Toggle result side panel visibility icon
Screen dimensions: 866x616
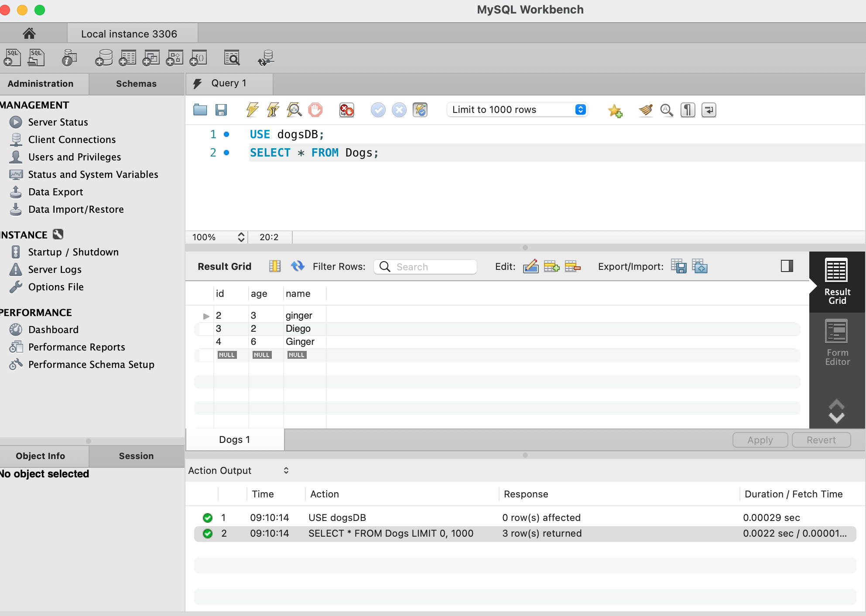[787, 266]
